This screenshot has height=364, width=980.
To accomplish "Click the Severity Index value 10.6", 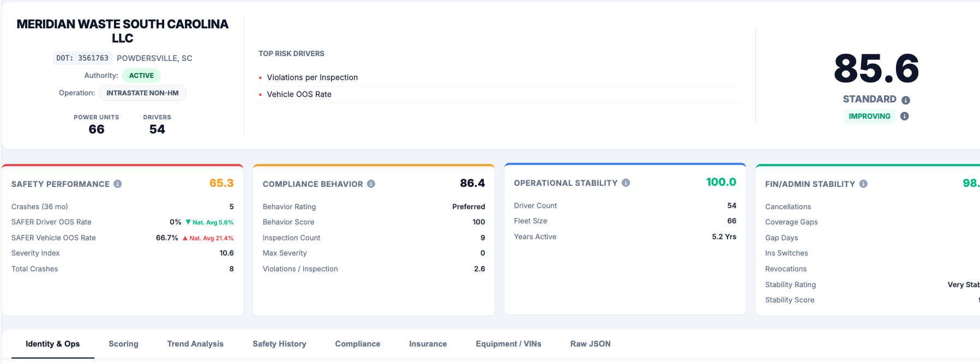I will 227,253.
